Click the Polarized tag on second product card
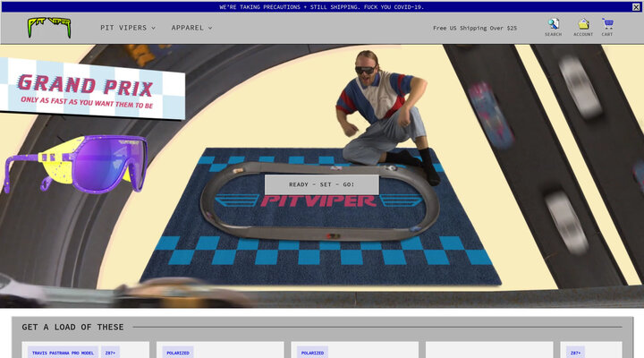 pos(177,353)
